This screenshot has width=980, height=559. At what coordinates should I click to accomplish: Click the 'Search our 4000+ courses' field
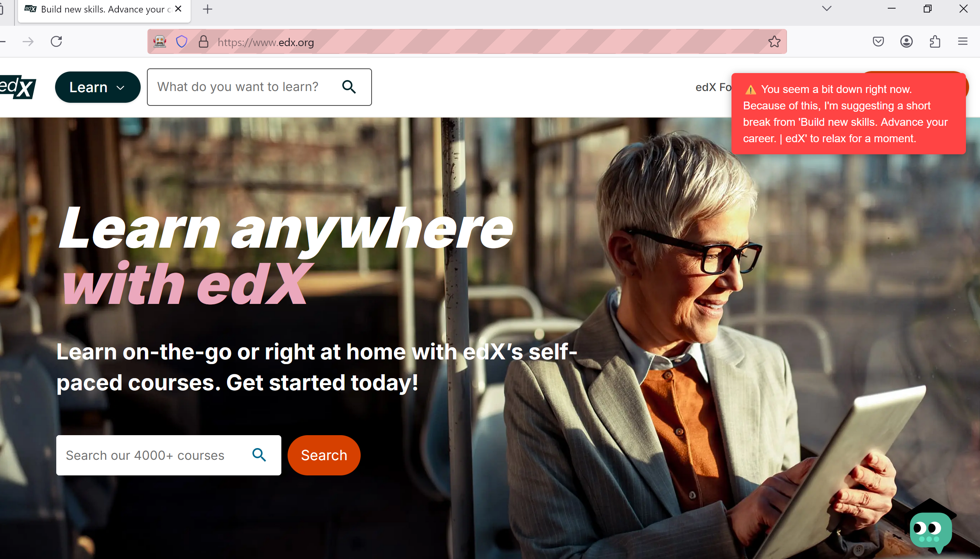click(x=169, y=455)
